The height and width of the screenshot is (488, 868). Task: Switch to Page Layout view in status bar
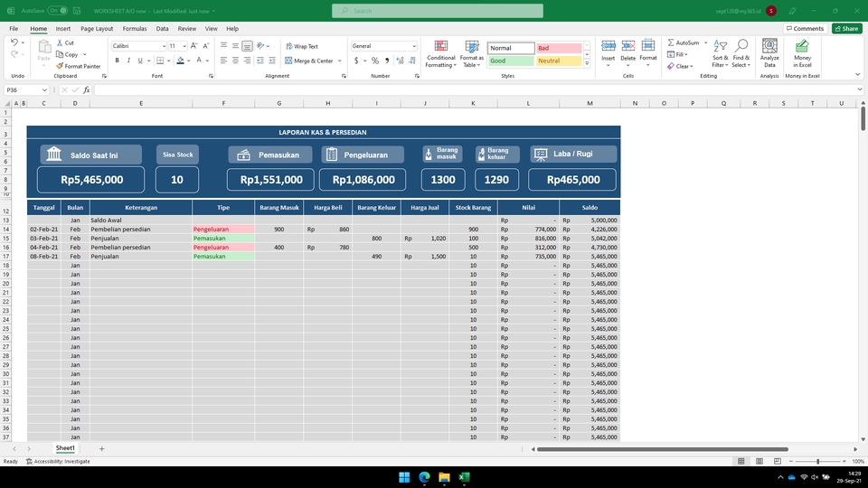tap(759, 461)
